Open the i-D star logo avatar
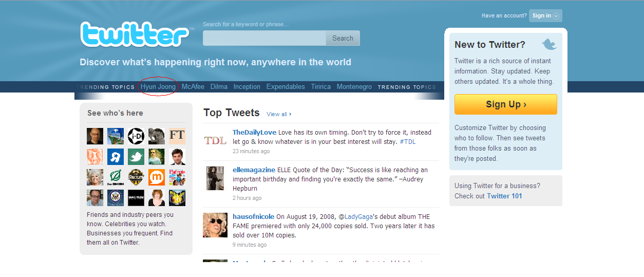Viewport: 644px width, 277px height. [x=136, y=136]
